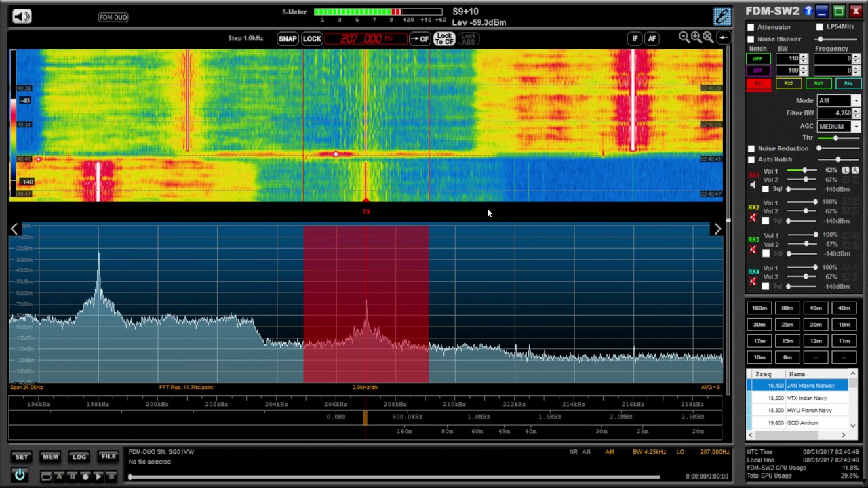Screen dimensions: 868x488
Task: Unmute the RX2 speaker icon
Action: point(753,218)
